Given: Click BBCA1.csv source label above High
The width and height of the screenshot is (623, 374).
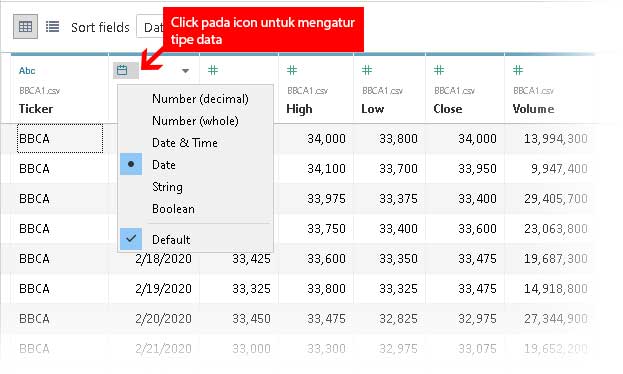Looking at the screenshot, I should [x=308, y=91].
